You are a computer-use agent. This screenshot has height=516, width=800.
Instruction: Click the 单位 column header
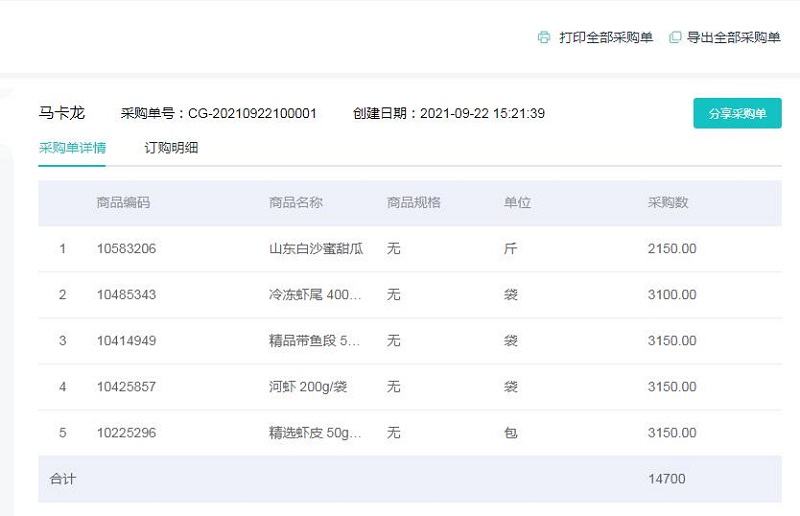pos(517,203)
